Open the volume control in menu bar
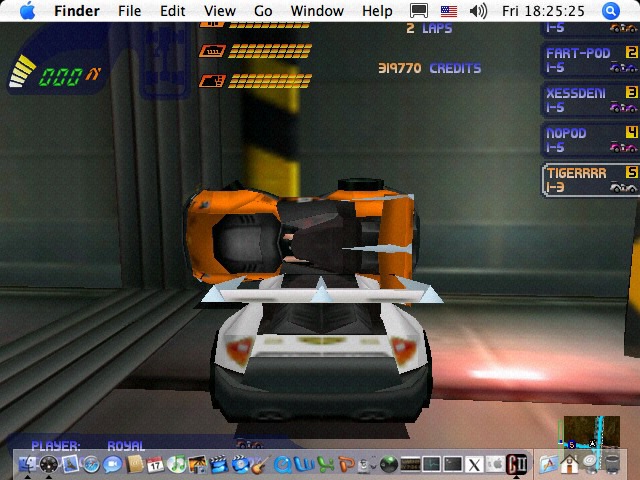The width and height of the screenshot is (640, 480). click(x=478, y=11)
